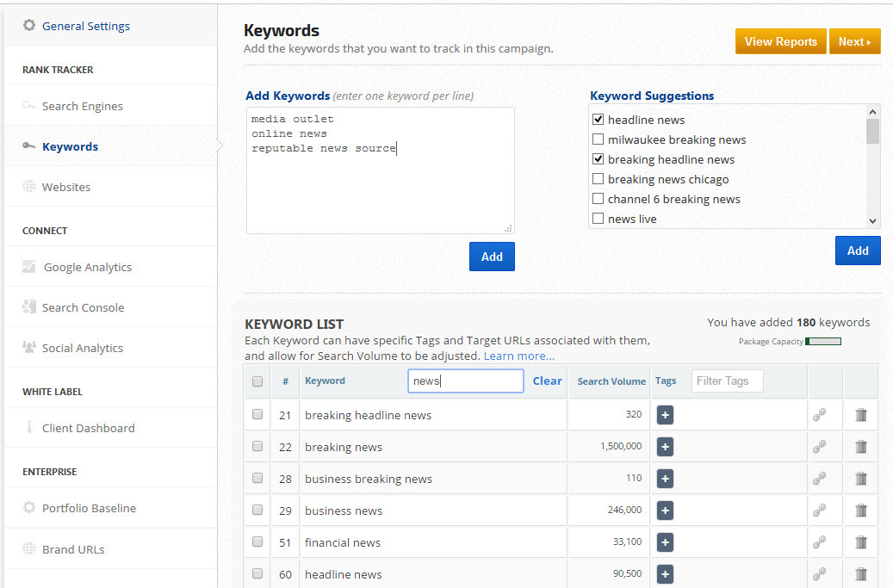The height and width of the screenshot is (588, 893).
Task: Click the link icon for business news row
Action: [x=819, y=511]
